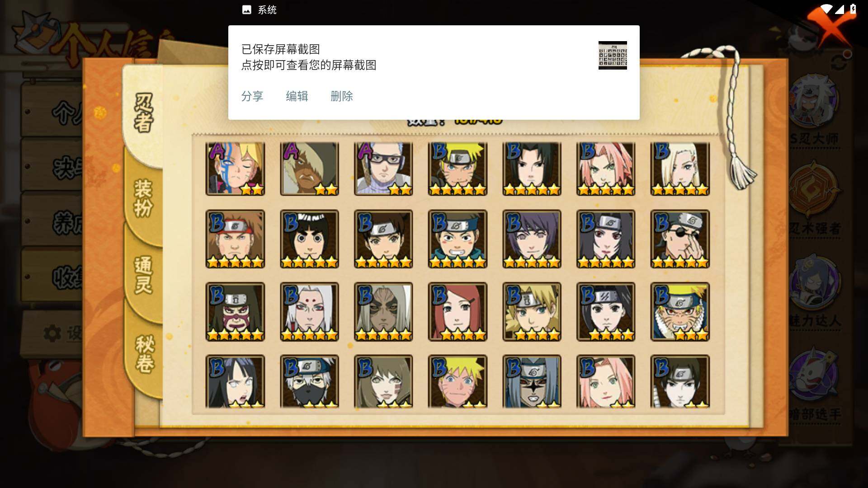
Task: Select the B-rank Rock Lee ninja icon
Action: (309, 239)
